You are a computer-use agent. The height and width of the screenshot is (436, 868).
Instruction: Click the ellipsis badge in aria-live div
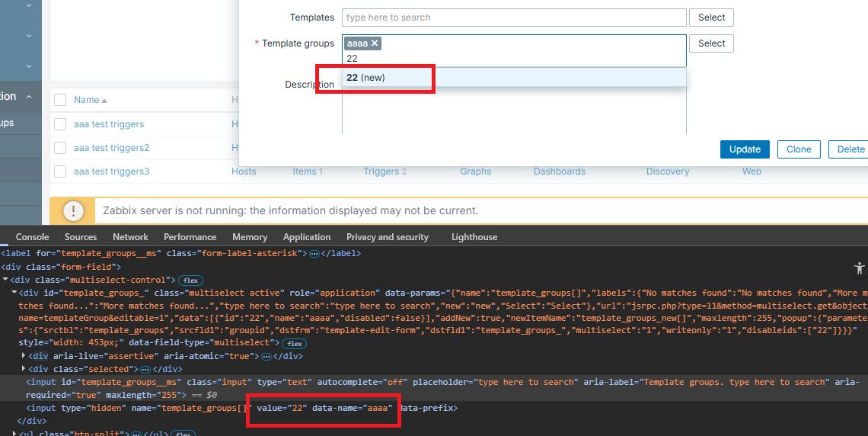pyautogui.click(x=266, y=356)
